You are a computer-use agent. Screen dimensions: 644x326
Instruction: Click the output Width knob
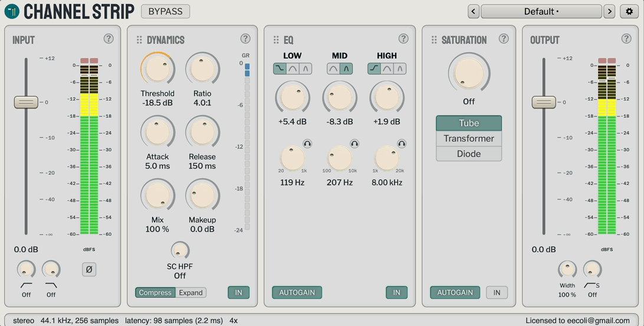point(567,270)
